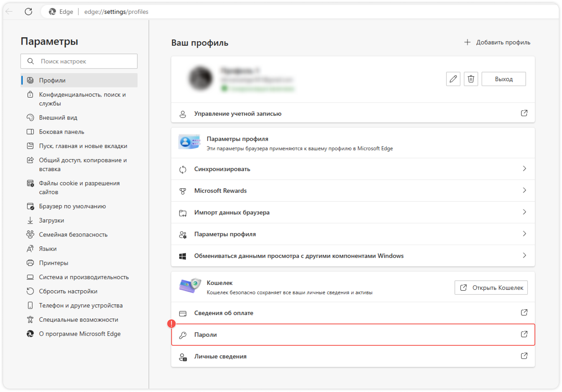Click external link icon for Управление учетной записью

524,113
